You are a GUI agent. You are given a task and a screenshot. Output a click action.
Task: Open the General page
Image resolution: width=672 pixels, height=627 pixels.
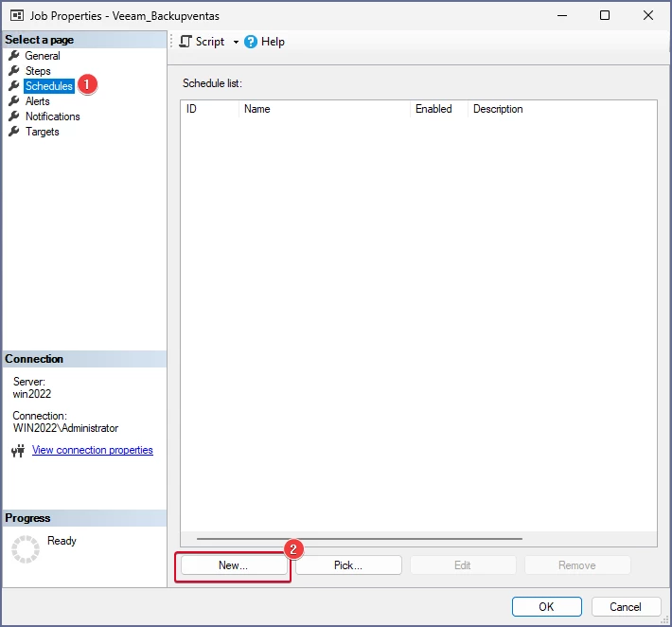(x=42, y=56)
